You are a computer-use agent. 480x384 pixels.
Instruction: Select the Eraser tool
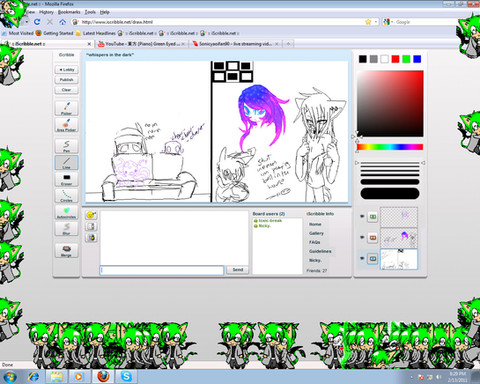pos(66,179)
